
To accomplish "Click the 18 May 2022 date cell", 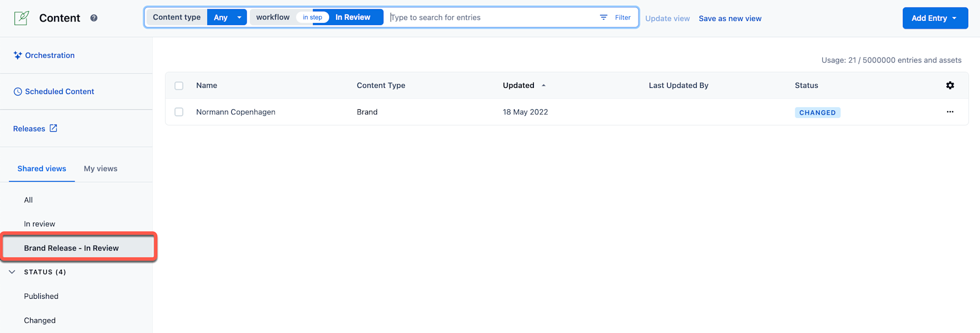I will point(525,112).
